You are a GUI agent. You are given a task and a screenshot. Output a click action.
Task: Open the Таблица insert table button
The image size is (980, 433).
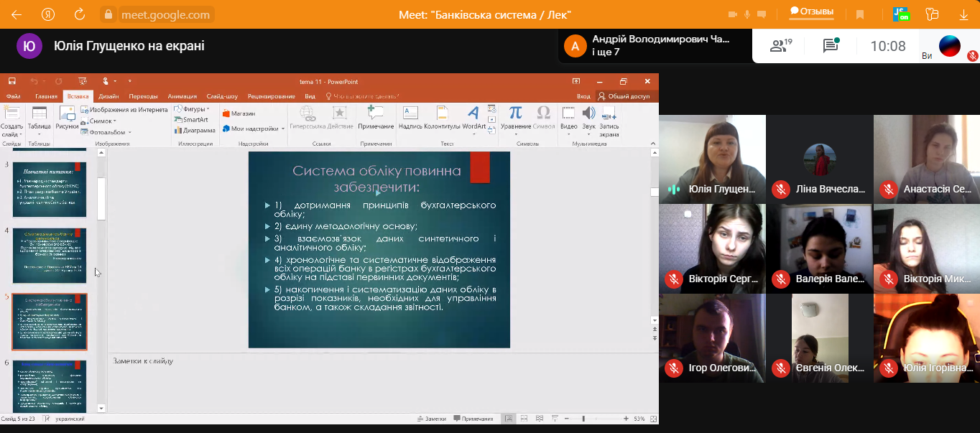pos(40,119)
